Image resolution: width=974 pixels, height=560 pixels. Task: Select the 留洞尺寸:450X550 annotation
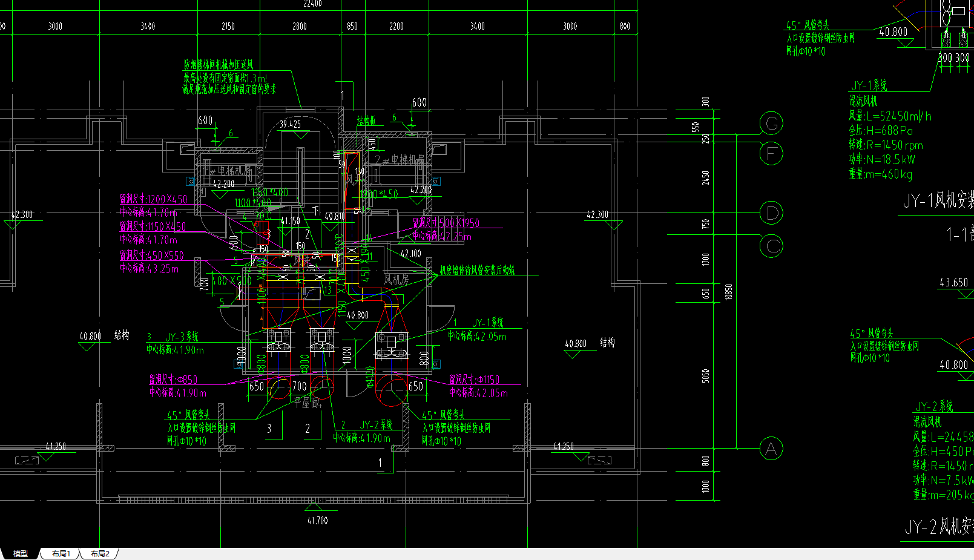[151, 255]
